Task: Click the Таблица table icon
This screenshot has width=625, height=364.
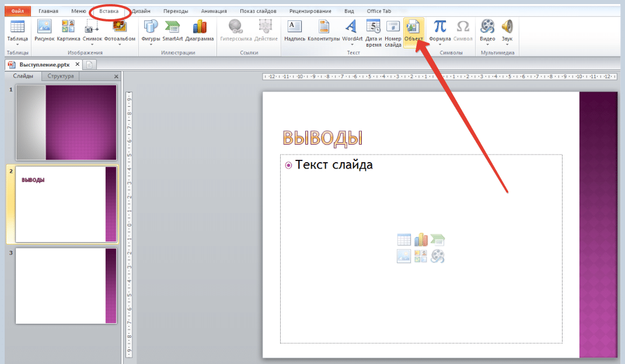Action: (18, 27)
